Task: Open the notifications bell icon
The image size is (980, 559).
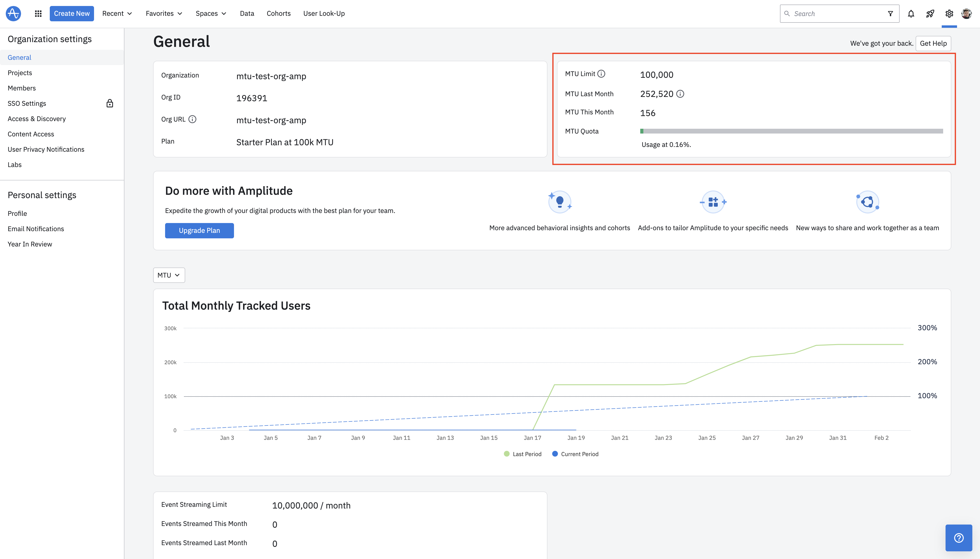Action: 911,14
